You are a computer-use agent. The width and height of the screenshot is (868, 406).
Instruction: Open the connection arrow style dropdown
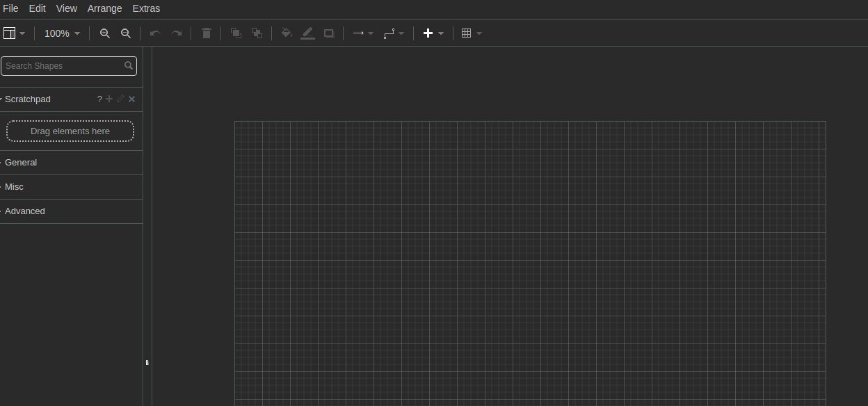pyautogui.click(x=370, y=33)
